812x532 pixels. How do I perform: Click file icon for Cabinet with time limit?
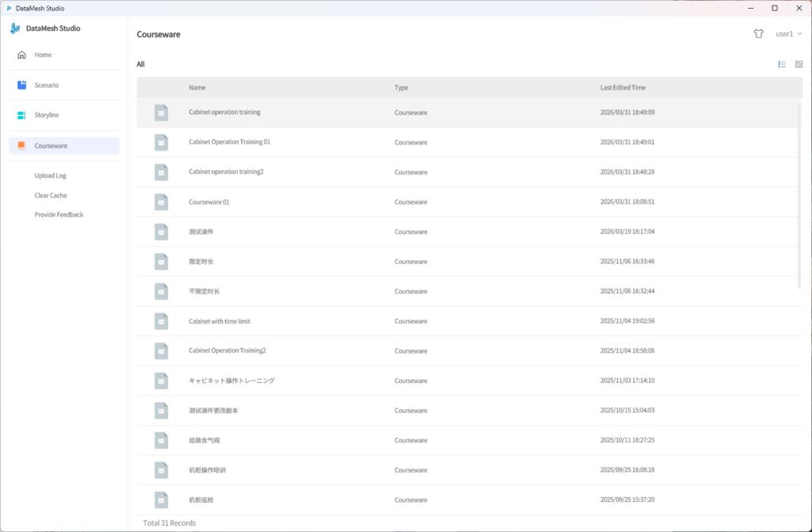click(161, 321)
